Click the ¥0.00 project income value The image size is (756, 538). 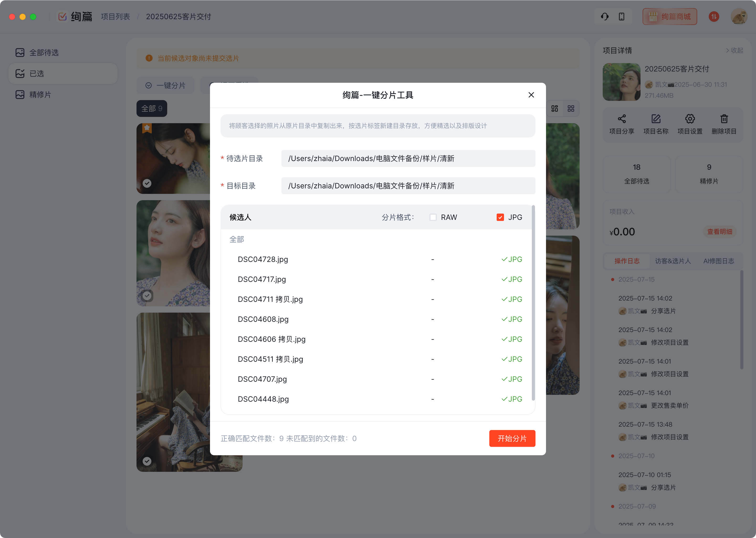click(622, 232)
